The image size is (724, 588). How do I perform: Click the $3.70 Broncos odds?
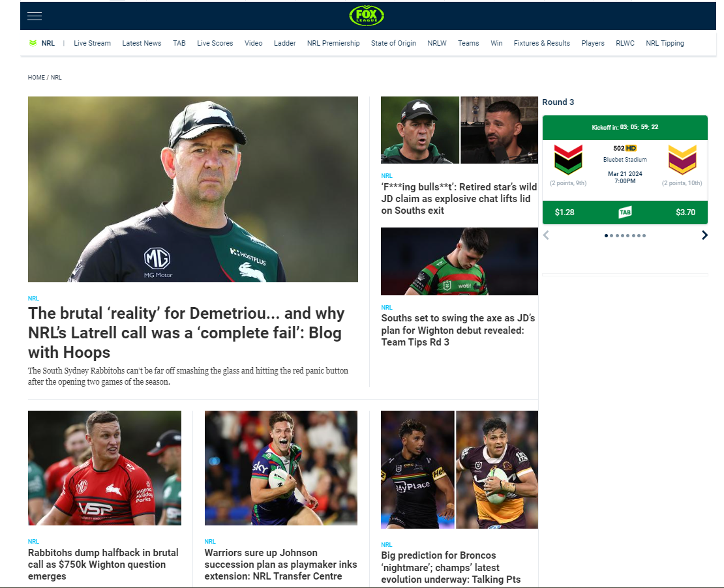tap(686, 213)
